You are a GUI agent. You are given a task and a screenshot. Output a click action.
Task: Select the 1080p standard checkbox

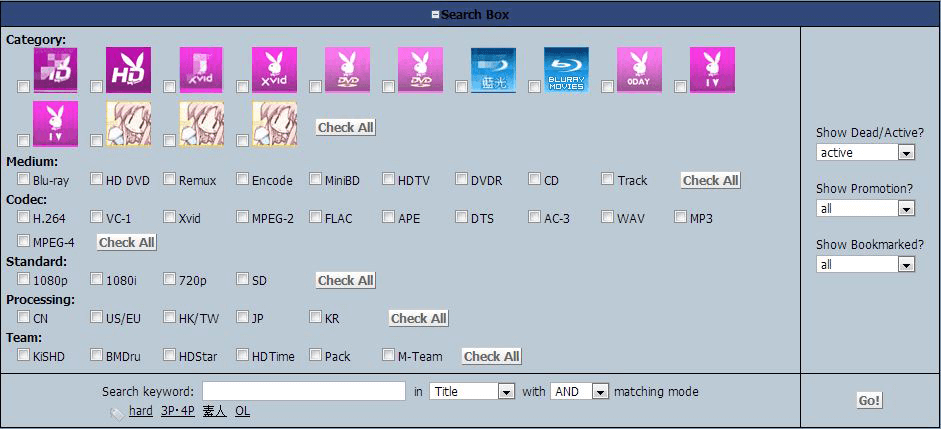click(23, 279)
